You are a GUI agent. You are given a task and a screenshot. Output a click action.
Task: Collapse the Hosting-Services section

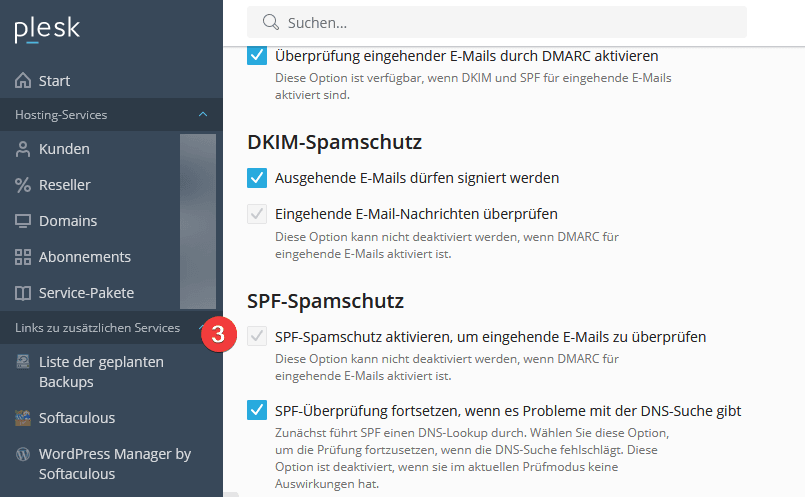point(203,115)
